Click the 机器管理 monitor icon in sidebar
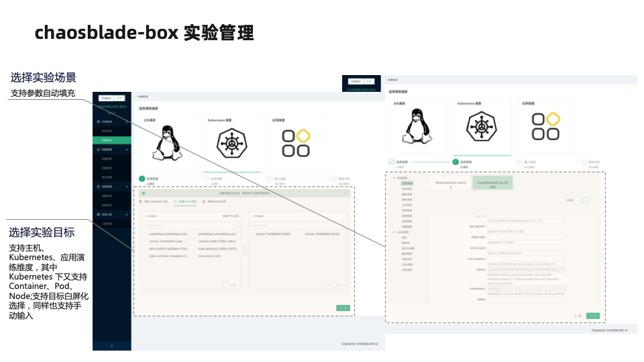Screen dimensions: 644x362 coord(99,149)
